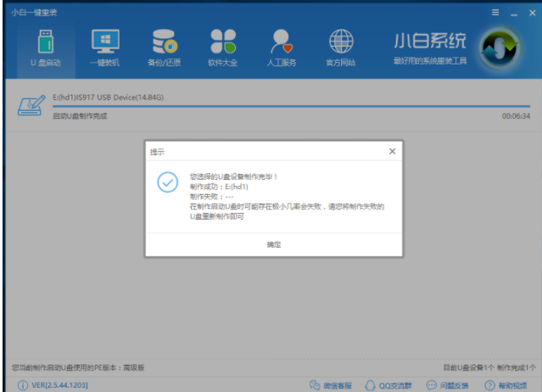
Task: Open the 软件大全 software collection
Action: click(222, 48)
